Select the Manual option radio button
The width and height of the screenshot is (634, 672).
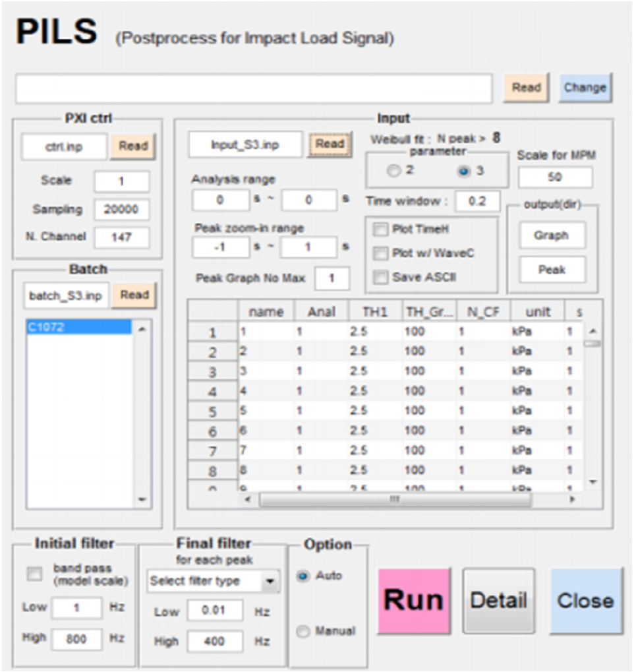(303, 631)
